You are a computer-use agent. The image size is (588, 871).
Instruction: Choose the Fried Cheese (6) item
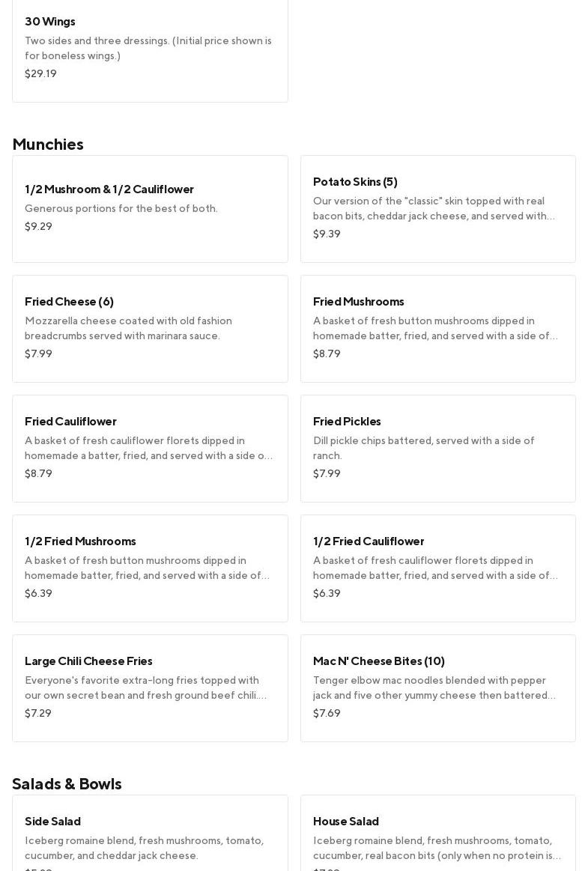(x=150, y=328)
